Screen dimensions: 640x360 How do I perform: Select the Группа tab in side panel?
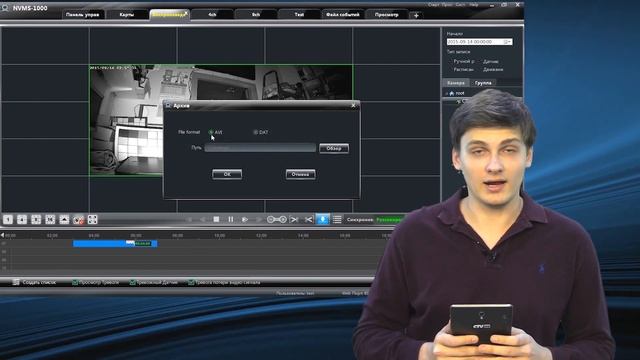483,83
